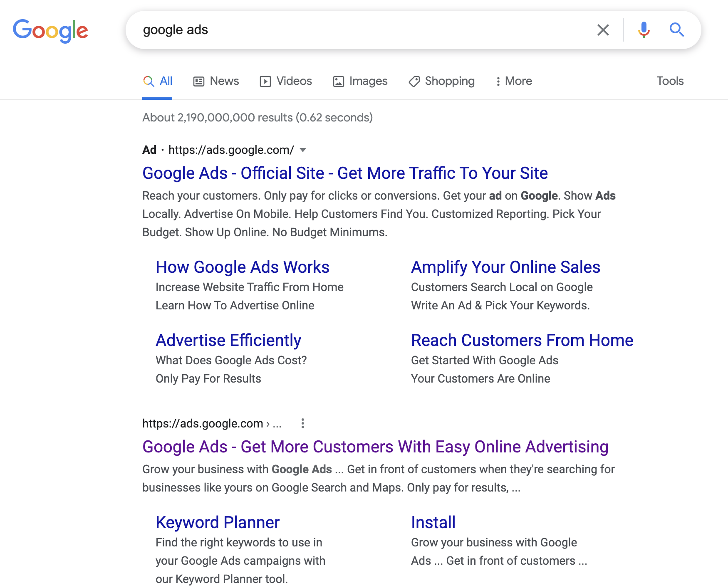
Task: Click text Learn How To Advertise Online
Action: click(x=235, y=306)
